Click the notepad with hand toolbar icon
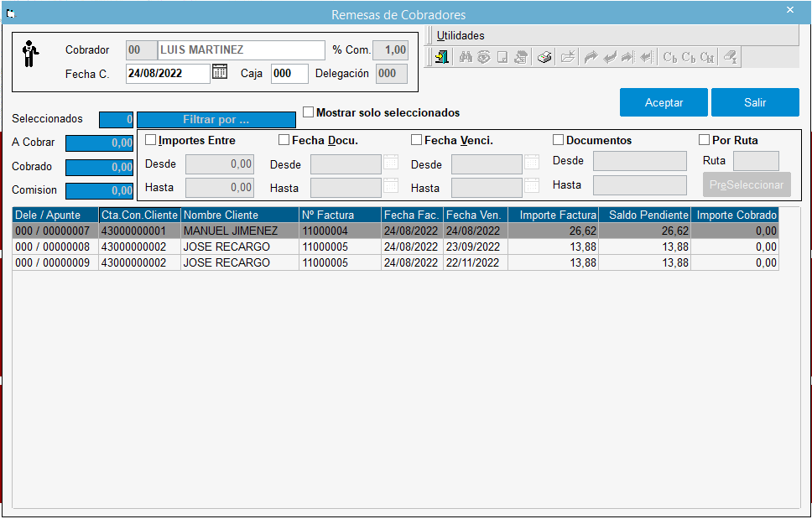This screenshot has height=519, width=812. pos(520,57)
